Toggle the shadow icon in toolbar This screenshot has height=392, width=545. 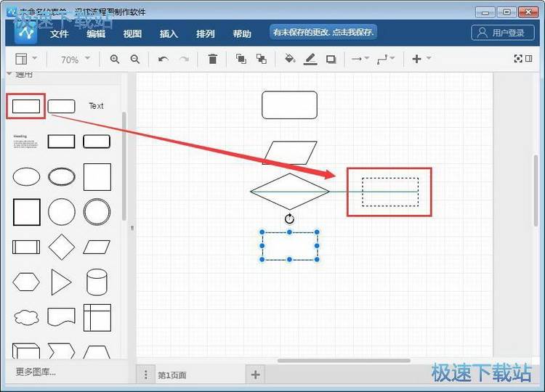click(x=331, y=60)
